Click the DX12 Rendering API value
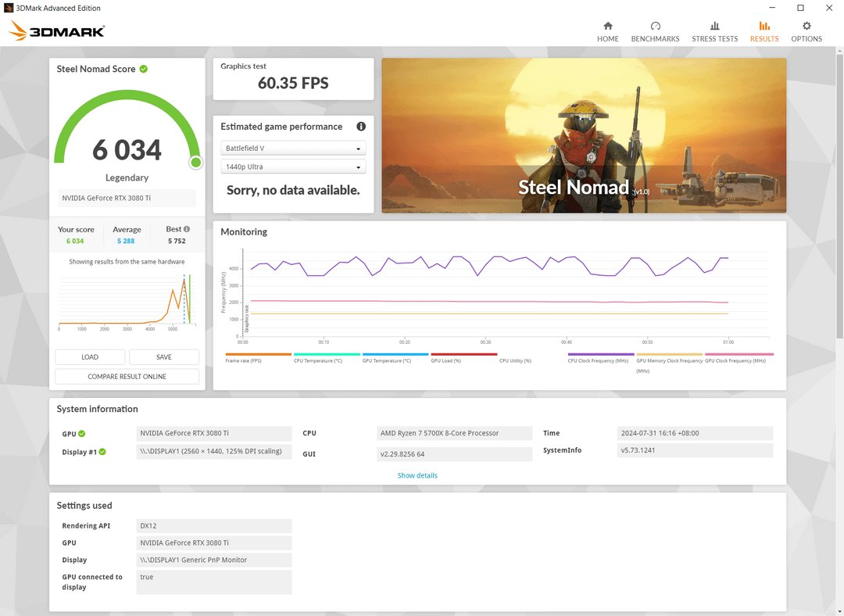Viewport: 844px width, 616px height. [214, 526]
